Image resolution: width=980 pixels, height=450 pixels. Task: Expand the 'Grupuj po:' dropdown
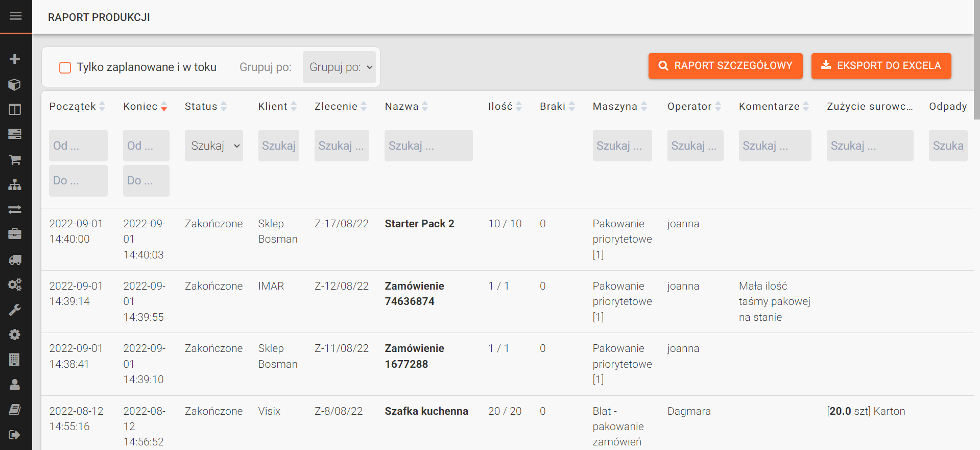340,67
